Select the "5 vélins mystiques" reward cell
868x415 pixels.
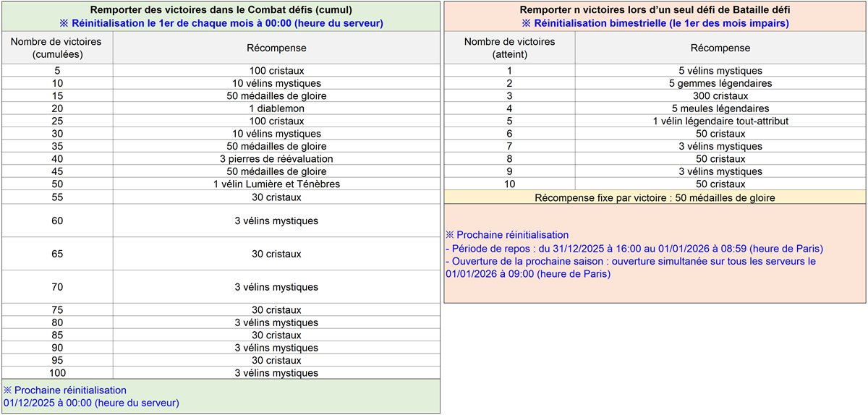pyautogui.click(x=720, y=71)
